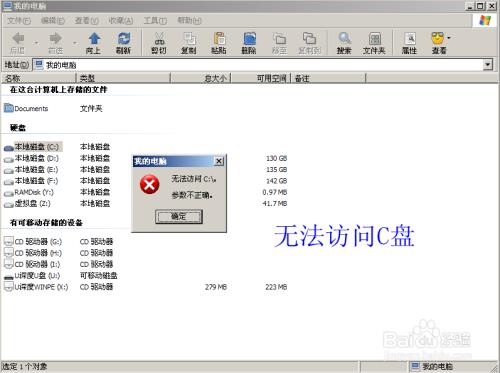Open Back button history dropdown arrow
500x373 pixels.
[36, 43]
